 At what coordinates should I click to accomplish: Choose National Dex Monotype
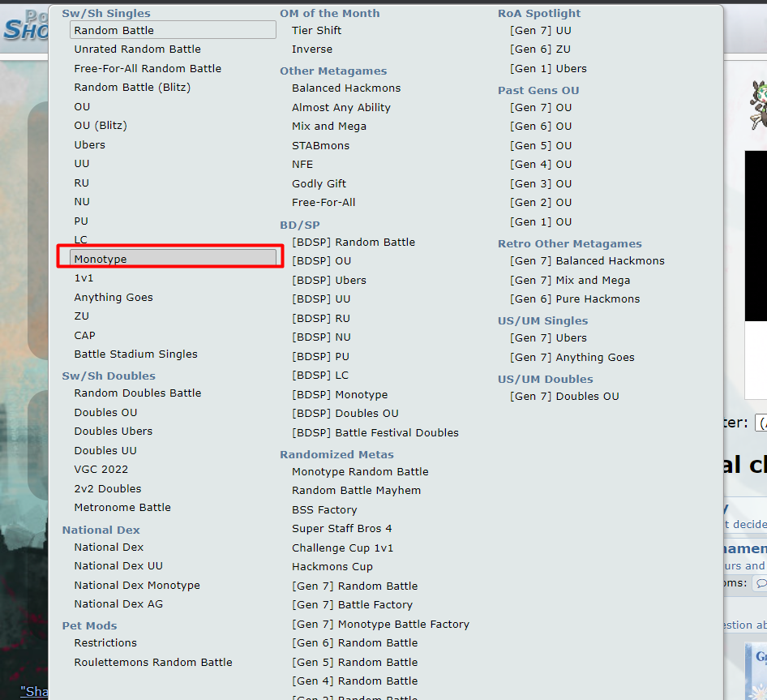point(137,585)
